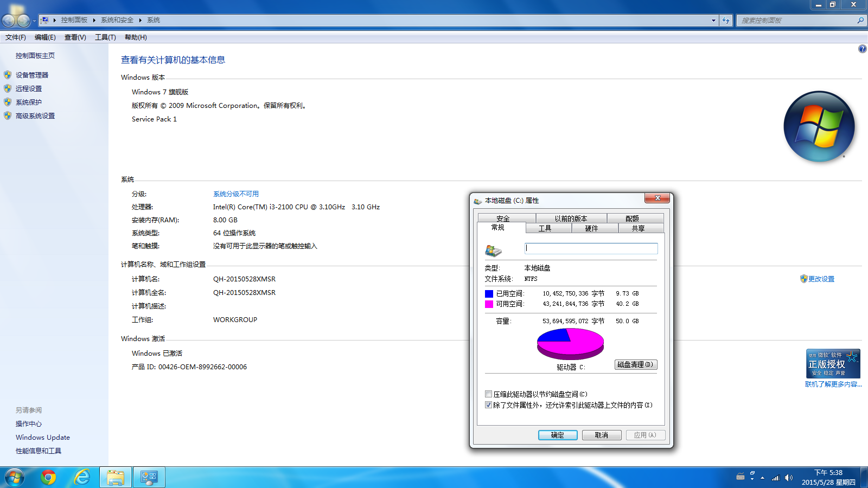Open 文件(F) menu
This screenshot has height=488, width=868.
(x=16, y=37)
